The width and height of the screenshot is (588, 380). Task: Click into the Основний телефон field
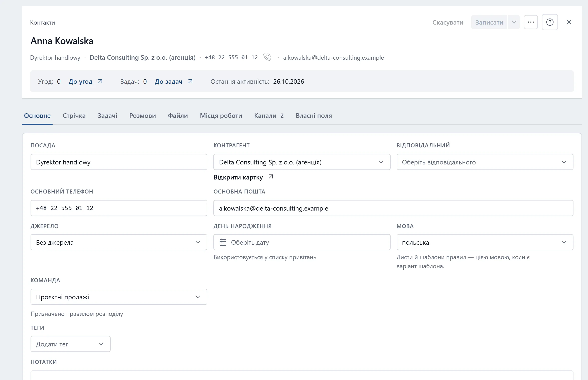[119, 208]
